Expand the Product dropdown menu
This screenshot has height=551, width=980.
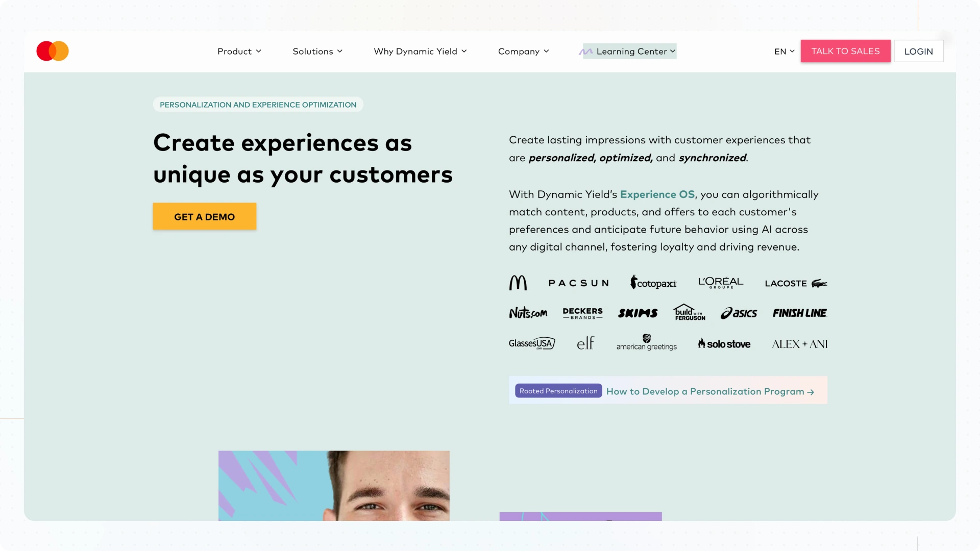tap(239, 52)
